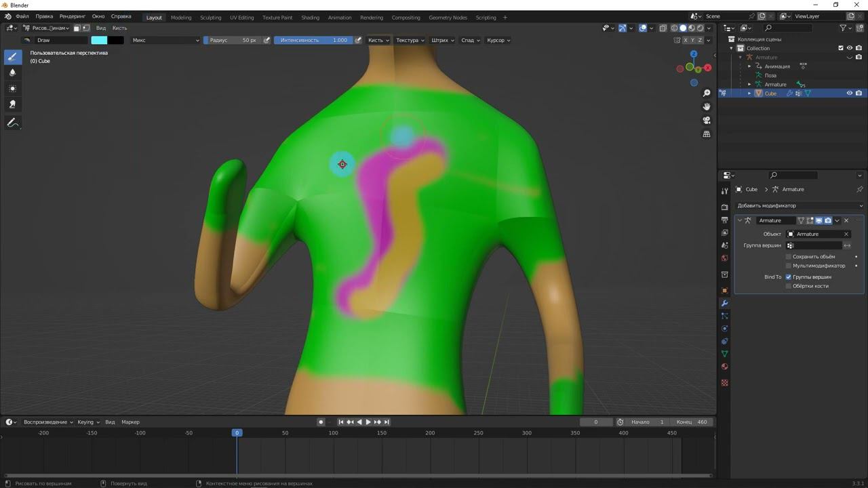Viewport: 868px width, 488px height.
Task: Open the Scene properties tab
Action: 724,245
